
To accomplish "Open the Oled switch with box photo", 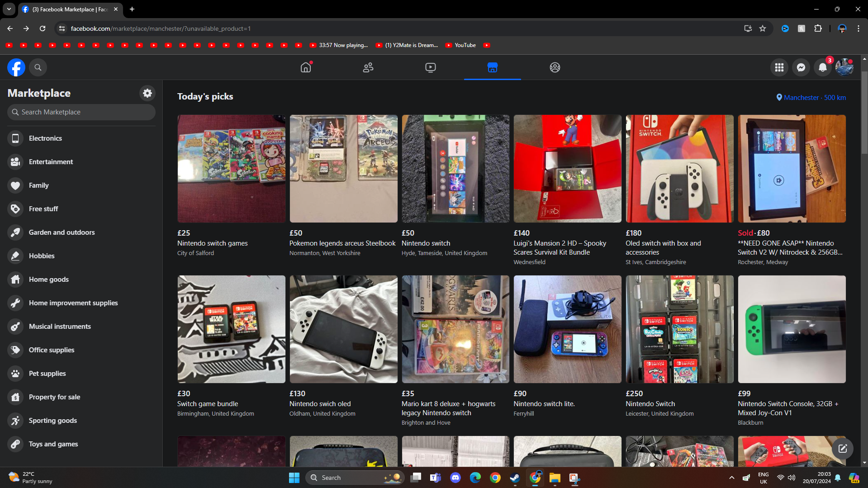I will [x=679, y=168].
